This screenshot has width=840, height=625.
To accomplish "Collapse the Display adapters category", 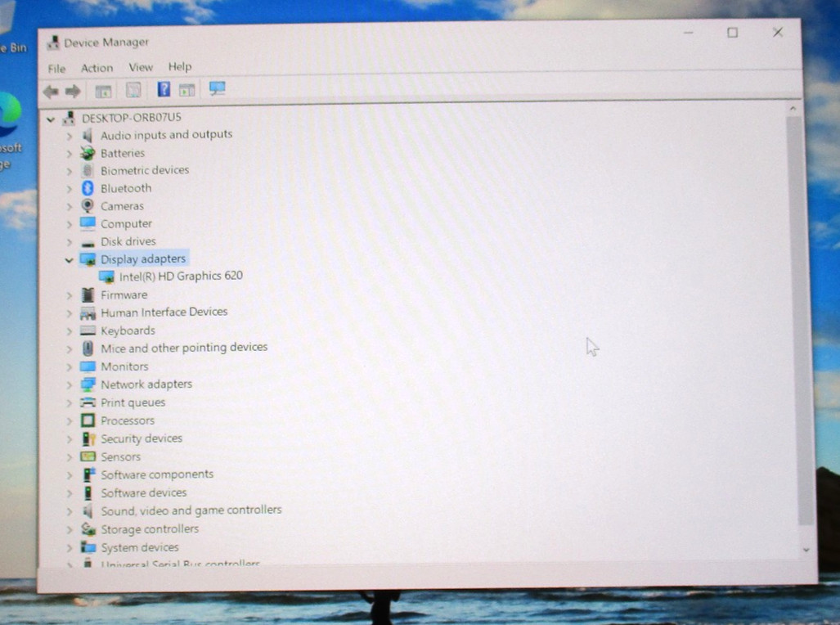I will pyautogui.click(x=69, y=260).
